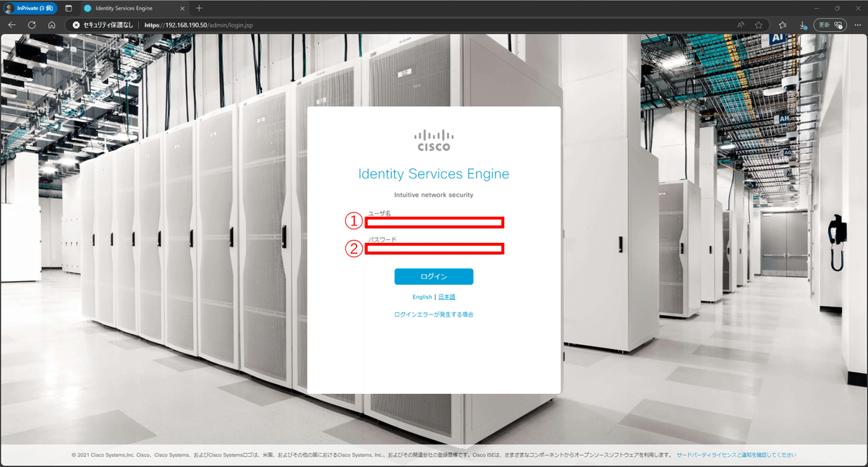Open a new browser tab
This screenshot has width=868, height=467.
(199, 8)
